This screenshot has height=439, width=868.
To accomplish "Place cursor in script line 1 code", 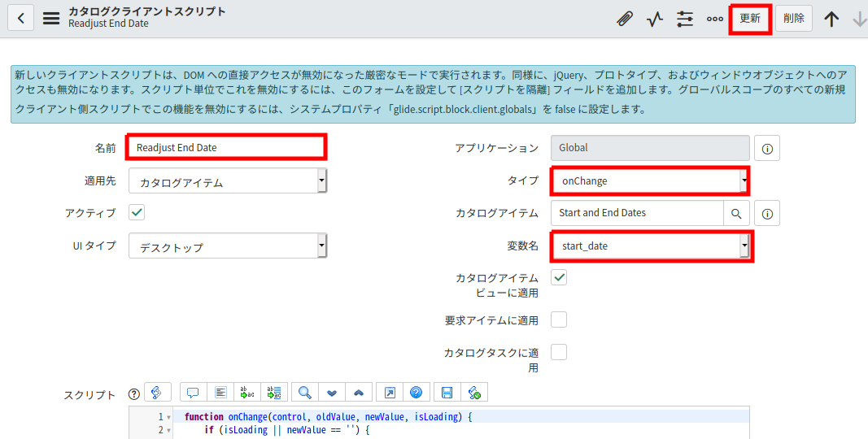I will (329, 417).
